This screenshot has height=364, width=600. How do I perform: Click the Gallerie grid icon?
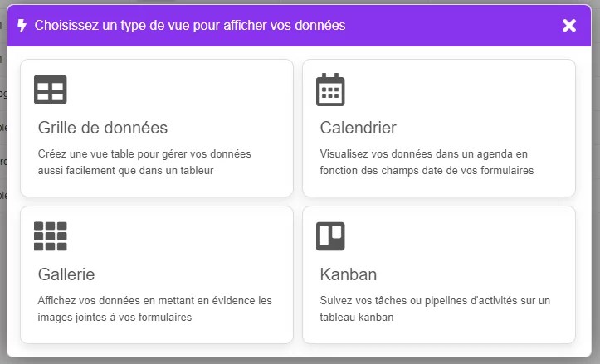[50, 236]
